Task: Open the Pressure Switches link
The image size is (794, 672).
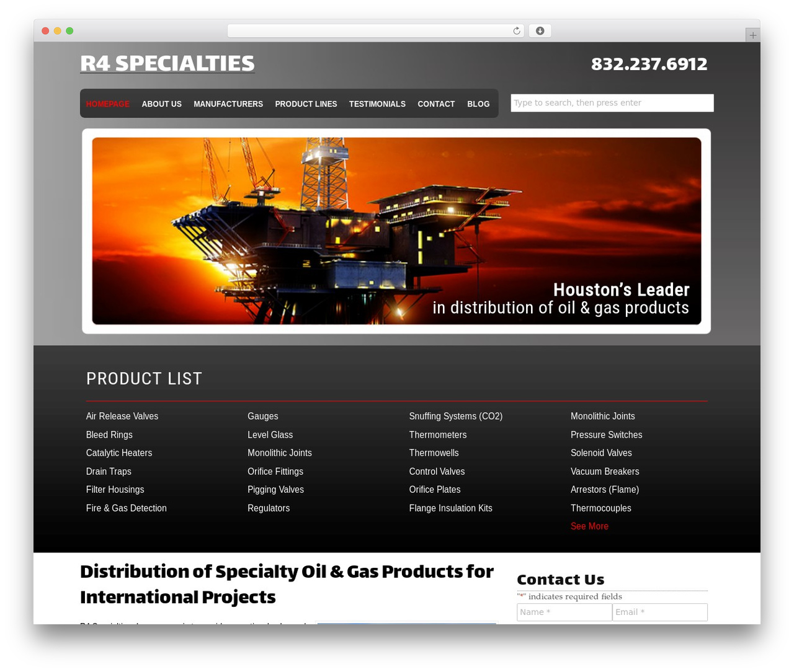Action: point(607,435)
